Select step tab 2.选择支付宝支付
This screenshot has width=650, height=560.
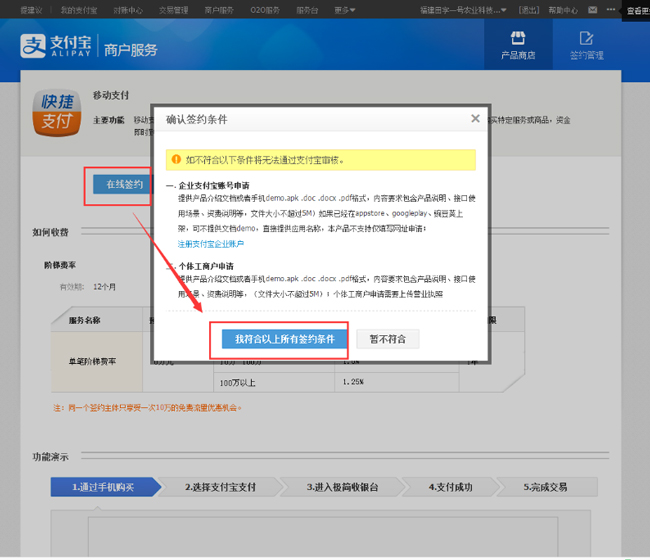click(x=220, y=487)
